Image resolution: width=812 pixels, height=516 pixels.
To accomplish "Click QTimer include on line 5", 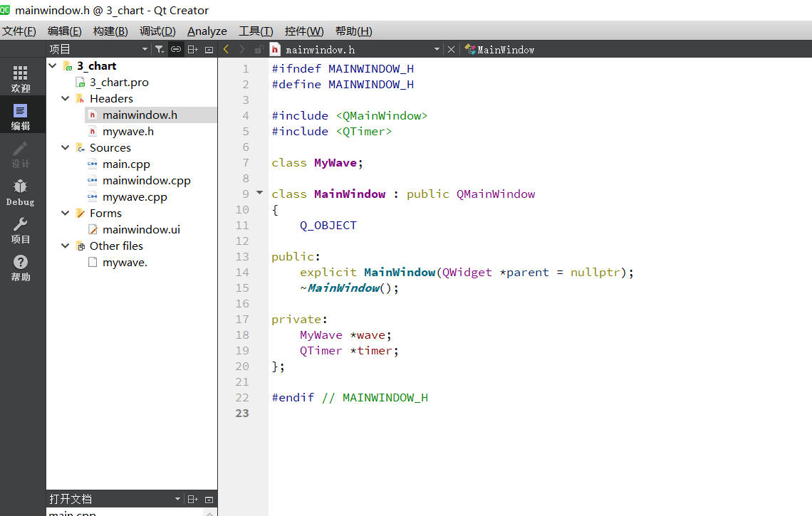I will [363, 132].
